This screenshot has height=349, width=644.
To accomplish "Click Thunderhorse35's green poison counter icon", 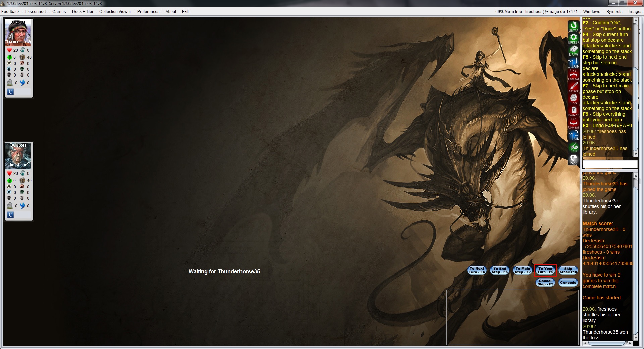I will [9, 57].
